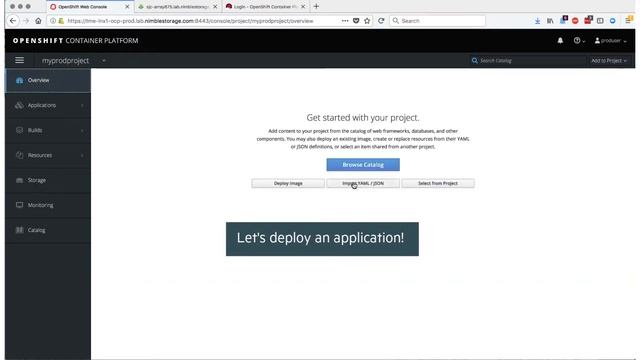Click the browser forward arrow

coord(26,20)
